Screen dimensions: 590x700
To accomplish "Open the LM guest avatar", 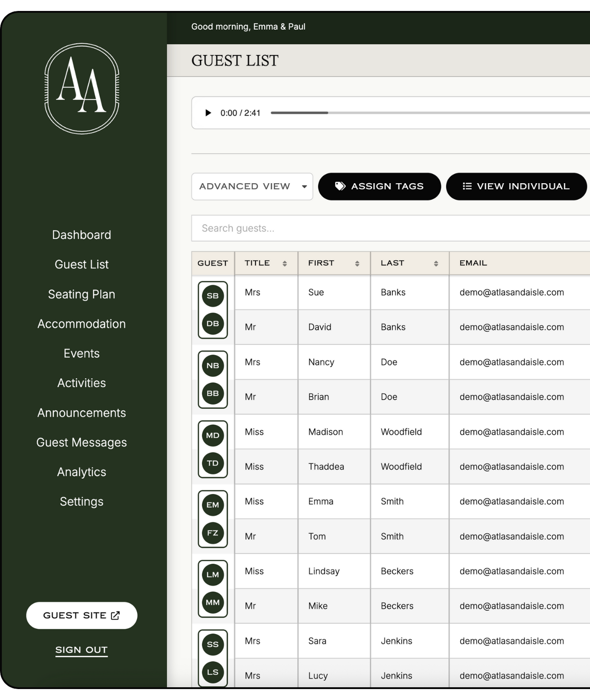I will coord(213,575).
